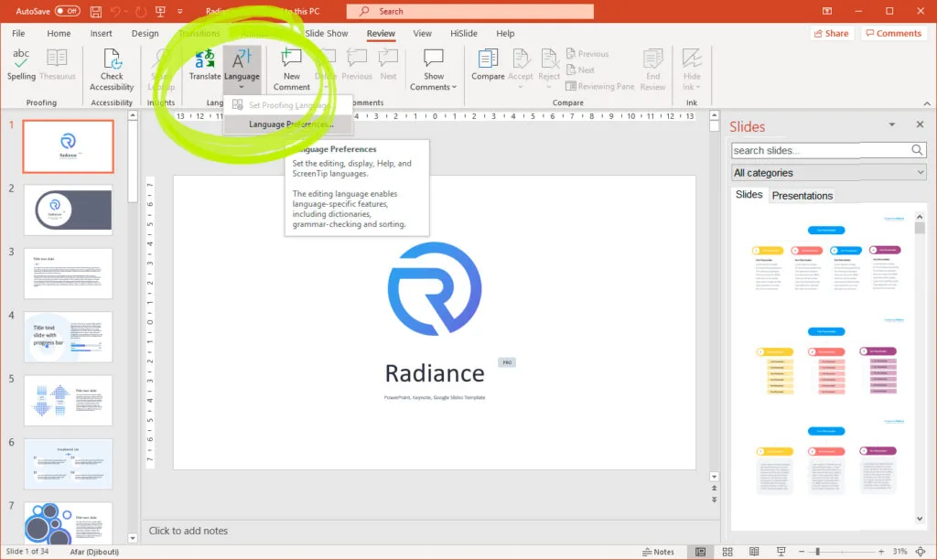Start Slide Show from status bar
The image size is (937, 560).
781,552
